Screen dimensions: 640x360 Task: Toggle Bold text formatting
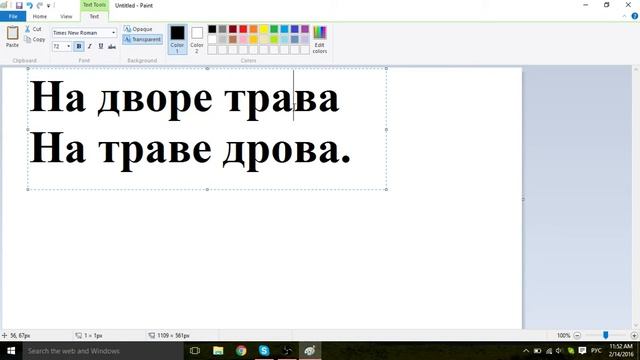tap(79, 47)
